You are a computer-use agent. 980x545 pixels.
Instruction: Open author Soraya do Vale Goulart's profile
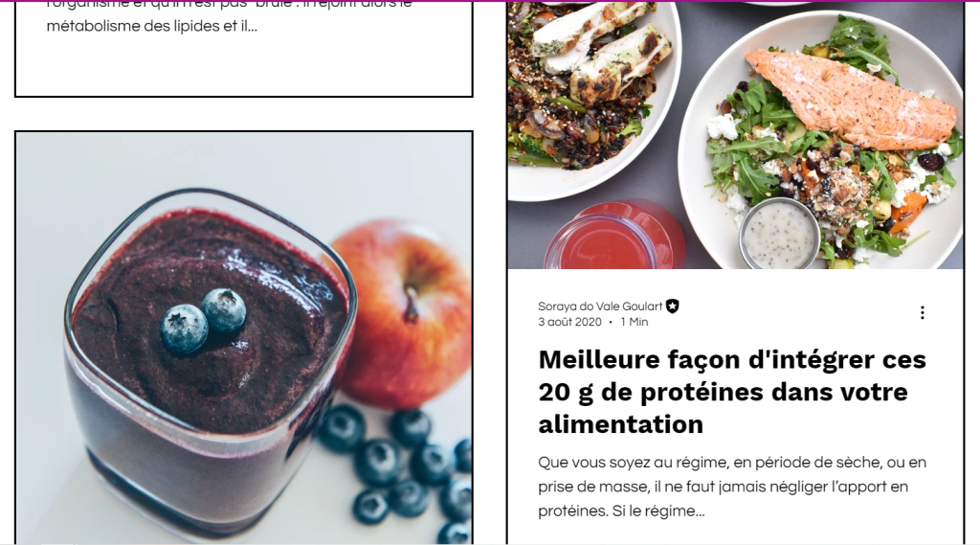coord(600,306)
